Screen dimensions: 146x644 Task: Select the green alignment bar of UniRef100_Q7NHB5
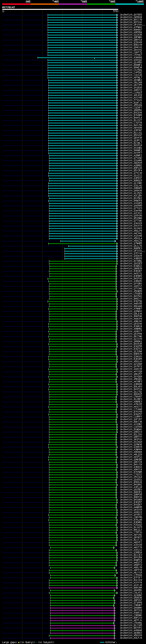click(83, 244)
